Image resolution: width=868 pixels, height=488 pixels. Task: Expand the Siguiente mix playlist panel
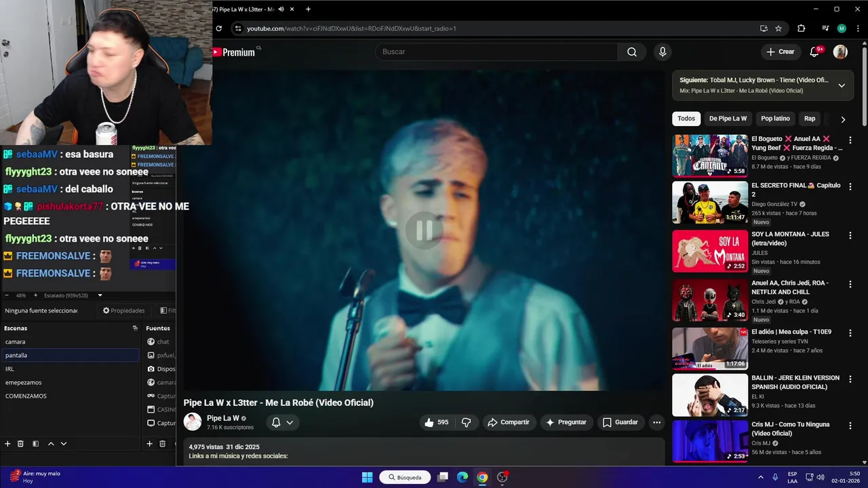pos(842,85)
